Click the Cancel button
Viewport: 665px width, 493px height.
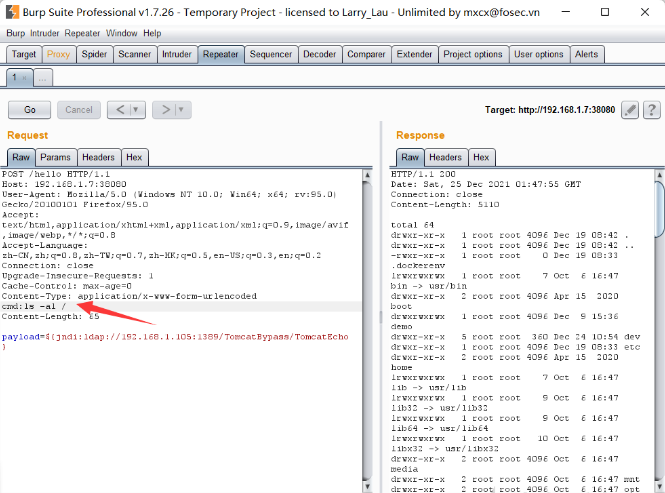click(x=79, y=110)
